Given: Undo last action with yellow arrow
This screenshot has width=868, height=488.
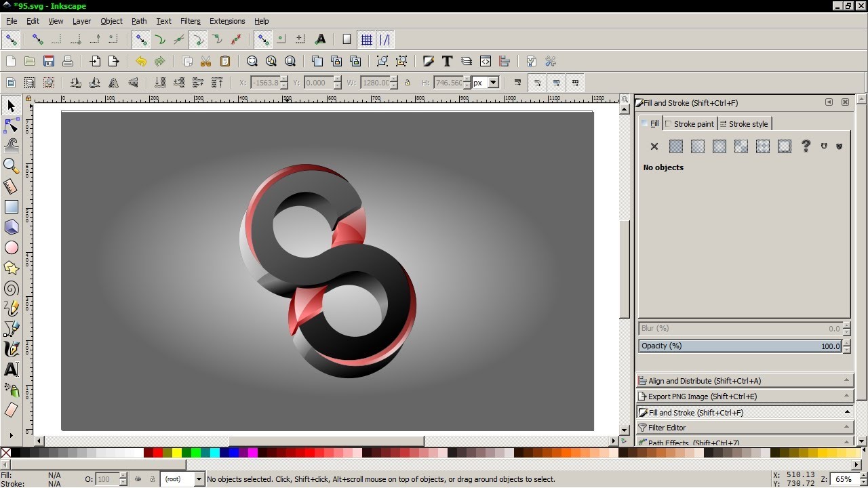Looking at the screenshot, I should point(141,61).
